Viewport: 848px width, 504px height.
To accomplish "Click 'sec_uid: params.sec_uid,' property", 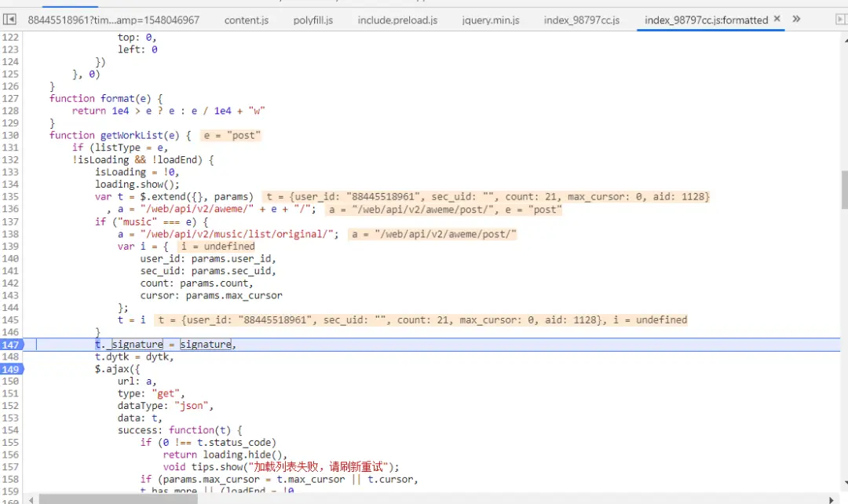I will pos(208,271).
